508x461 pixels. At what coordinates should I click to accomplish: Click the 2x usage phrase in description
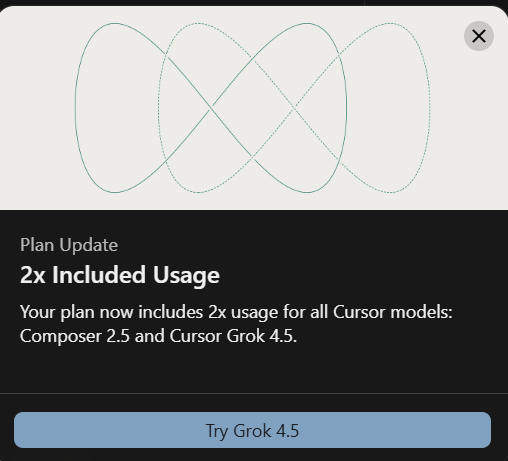[x=243, y=312]
